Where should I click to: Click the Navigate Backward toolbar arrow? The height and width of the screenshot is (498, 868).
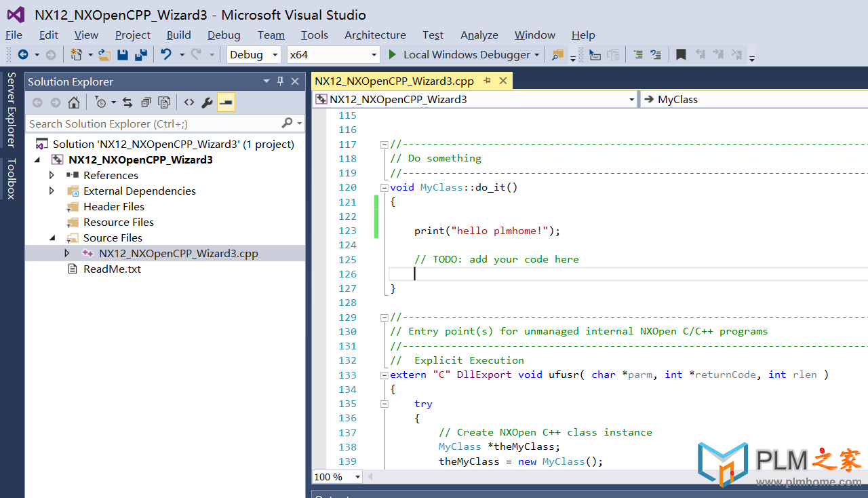coord(23,54)
